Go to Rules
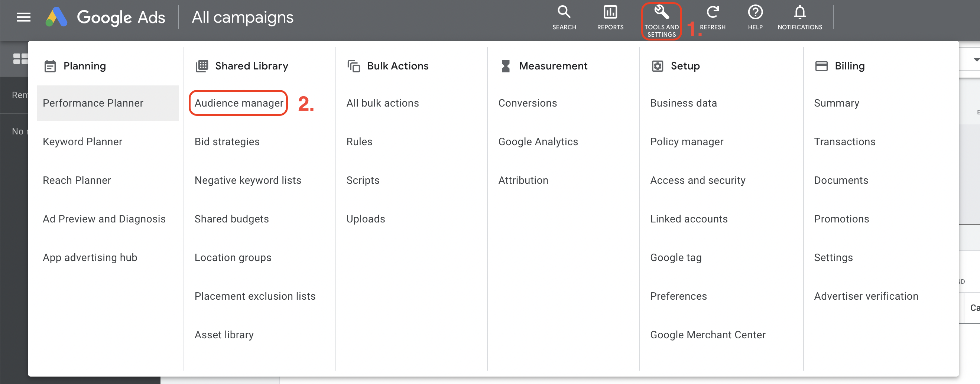The image size is (980, 384). [x=359, y=142]
